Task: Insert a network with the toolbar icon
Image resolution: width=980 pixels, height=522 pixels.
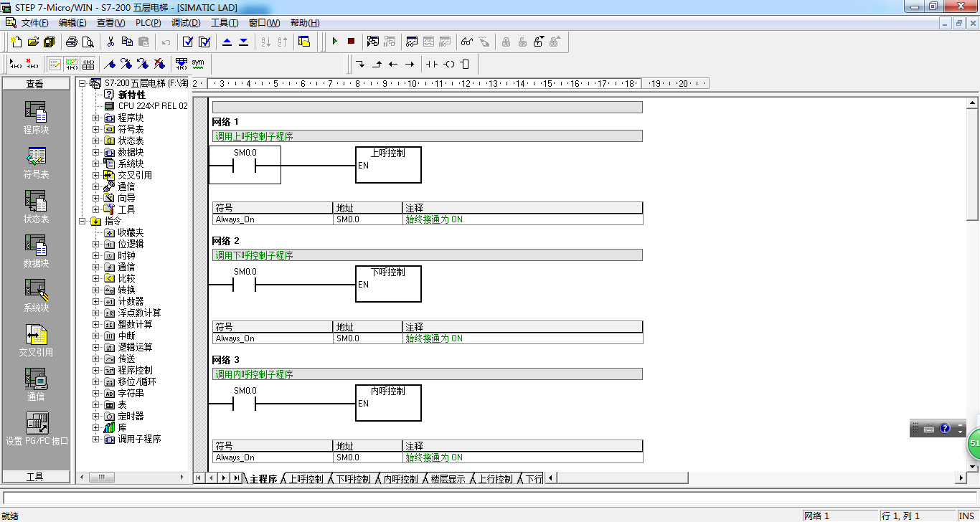Action: pyautogui.click(x=16, y=64)
